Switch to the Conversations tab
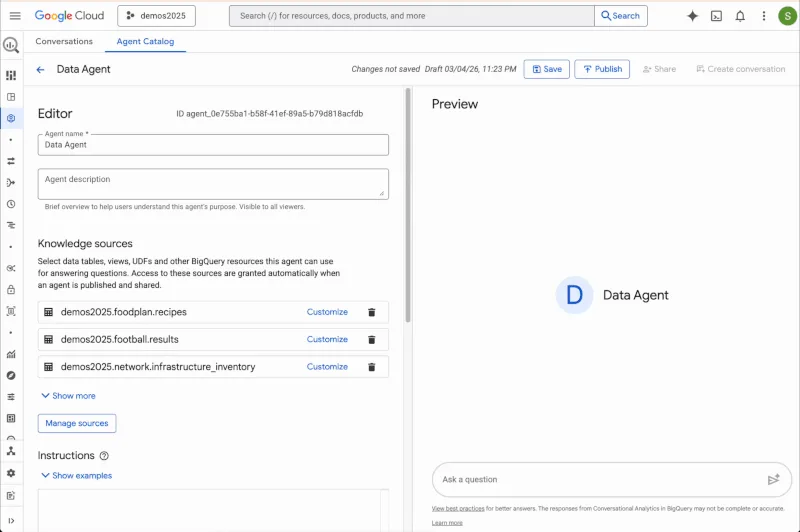 point(64,41)
